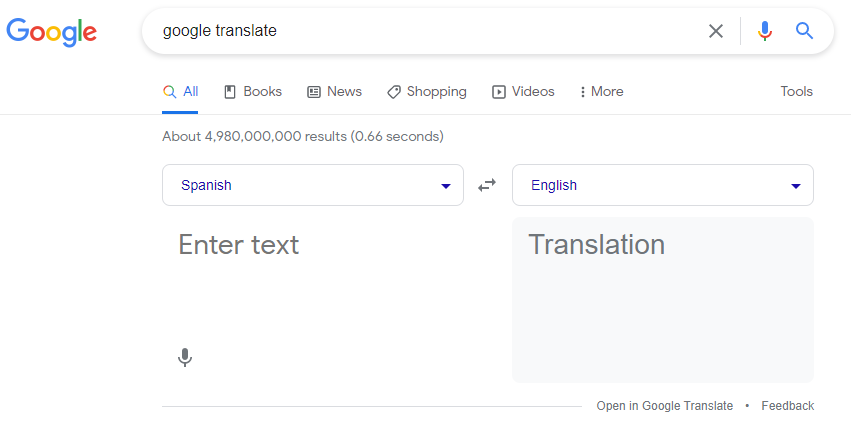Click the gray microphone for voice input
The image size is (851, 430).
coord(184,357)
